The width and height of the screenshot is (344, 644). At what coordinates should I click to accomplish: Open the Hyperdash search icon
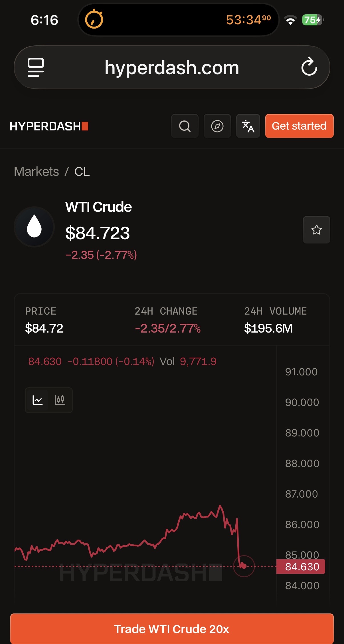pos(185,126)
